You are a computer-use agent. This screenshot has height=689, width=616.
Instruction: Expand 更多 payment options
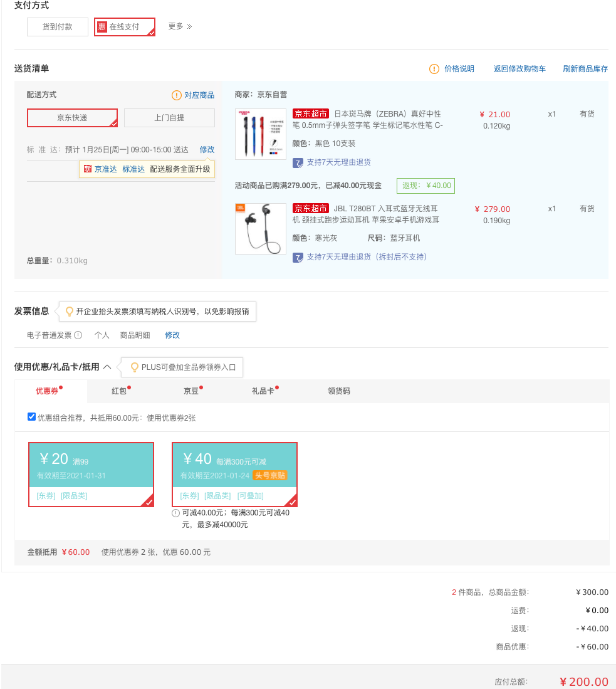(x=180, y=26)
